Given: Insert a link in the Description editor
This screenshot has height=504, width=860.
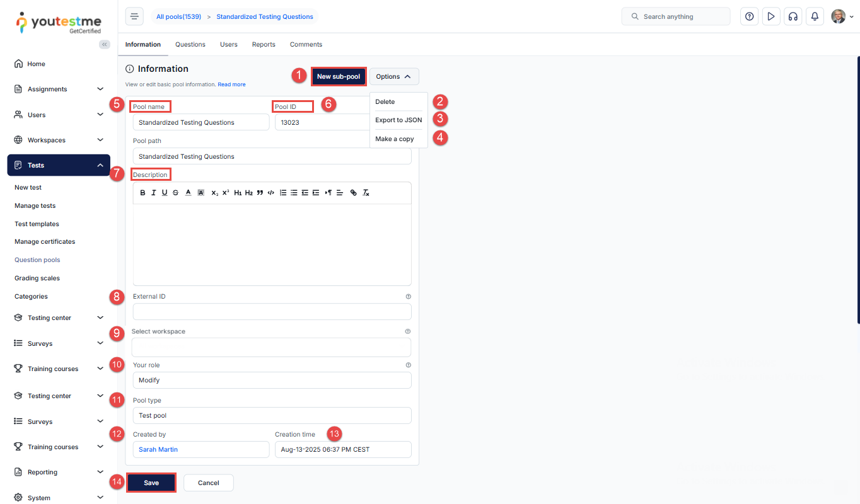Looking at the screenshot, I should point(353,193).
